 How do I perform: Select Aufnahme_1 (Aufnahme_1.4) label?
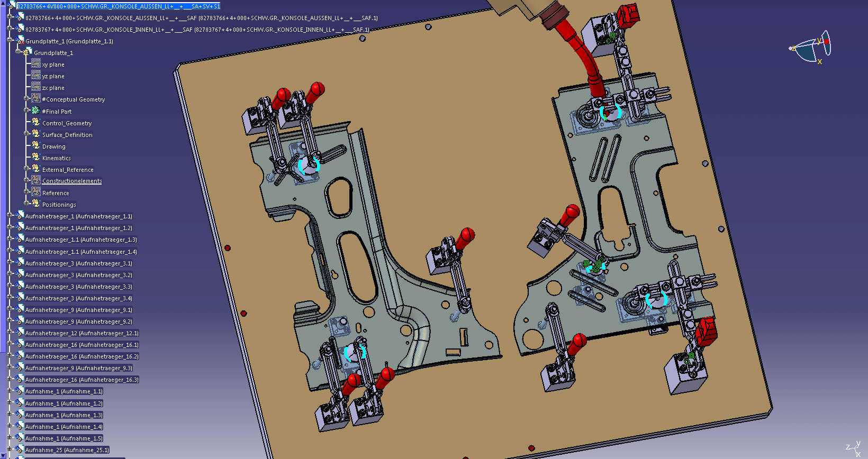click(64, 427)
